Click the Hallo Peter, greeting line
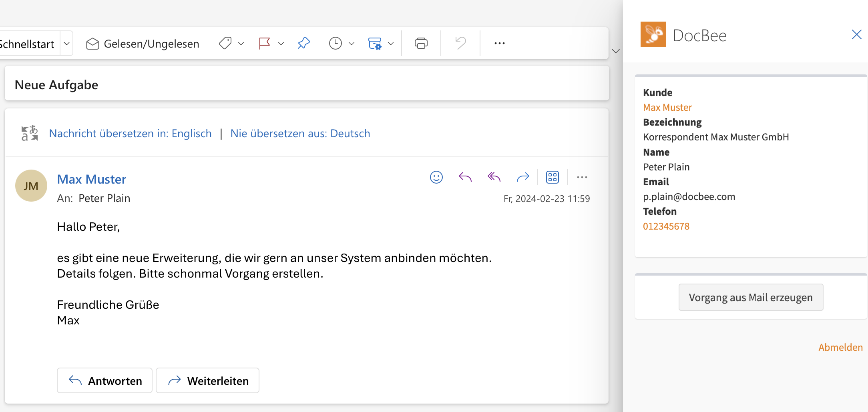868x412 pixels. pos(88,227)
